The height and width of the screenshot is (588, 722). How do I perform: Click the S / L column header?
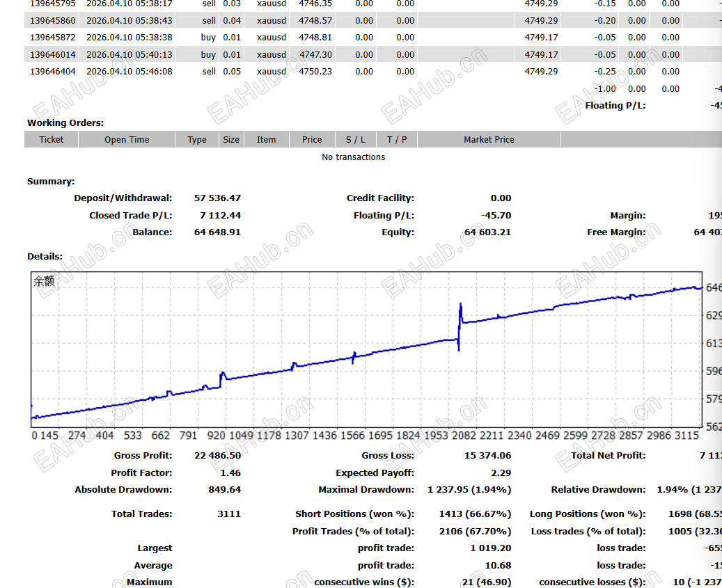(356, 139)
